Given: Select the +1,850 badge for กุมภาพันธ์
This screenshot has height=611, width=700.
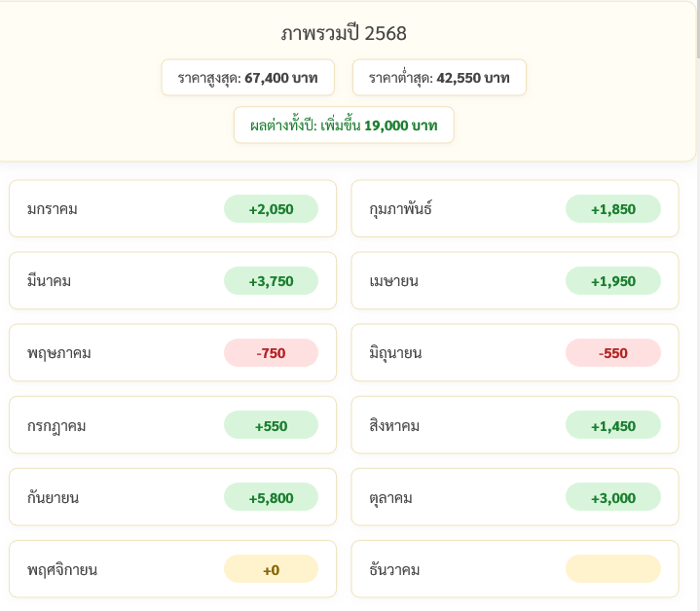Looking at the screenshot, I should [612, 208].
